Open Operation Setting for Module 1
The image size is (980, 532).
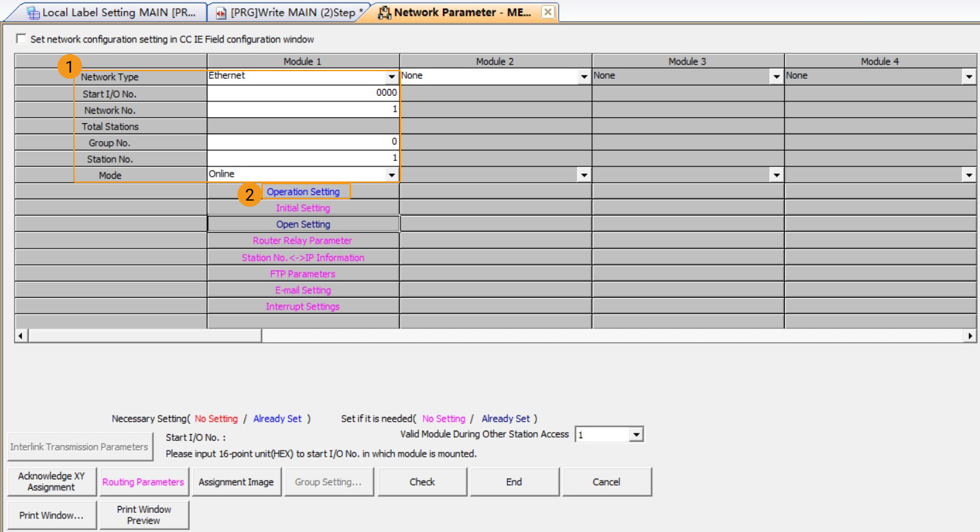(x=303, y=192)
